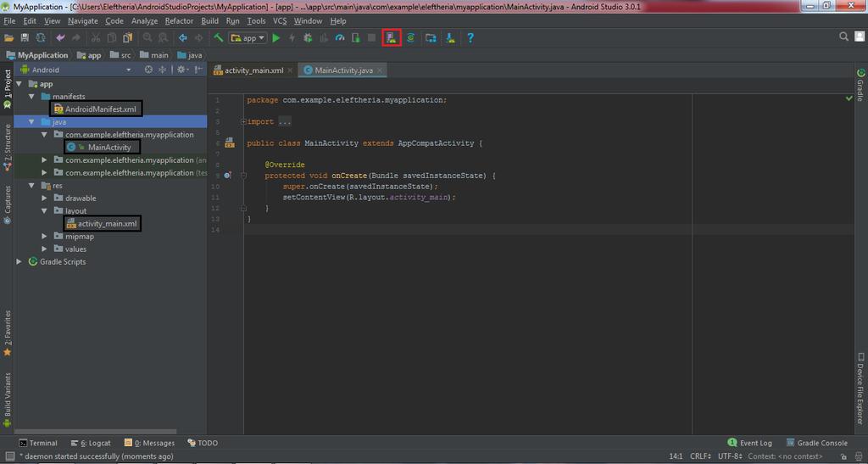The height and width of the screenshot is (464, 868).
Task: Open the File menu
Action: coord(9,21)
